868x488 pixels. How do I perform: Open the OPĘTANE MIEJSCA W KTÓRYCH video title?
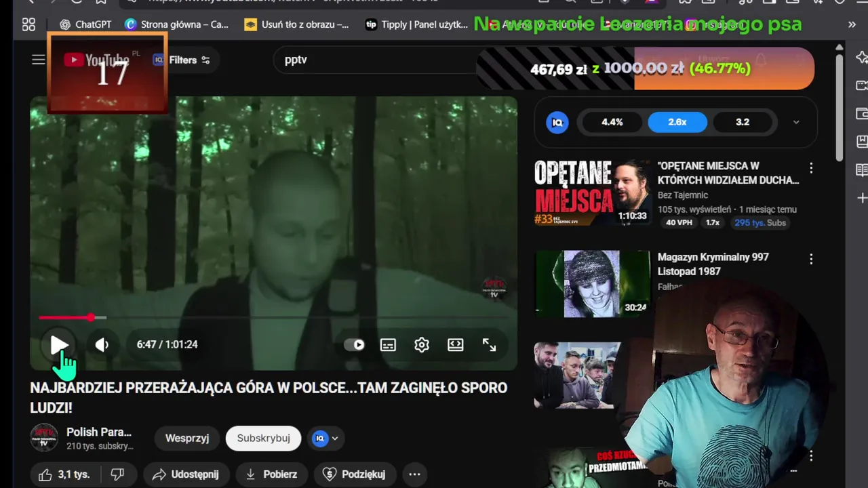click(x=728, y=173)
